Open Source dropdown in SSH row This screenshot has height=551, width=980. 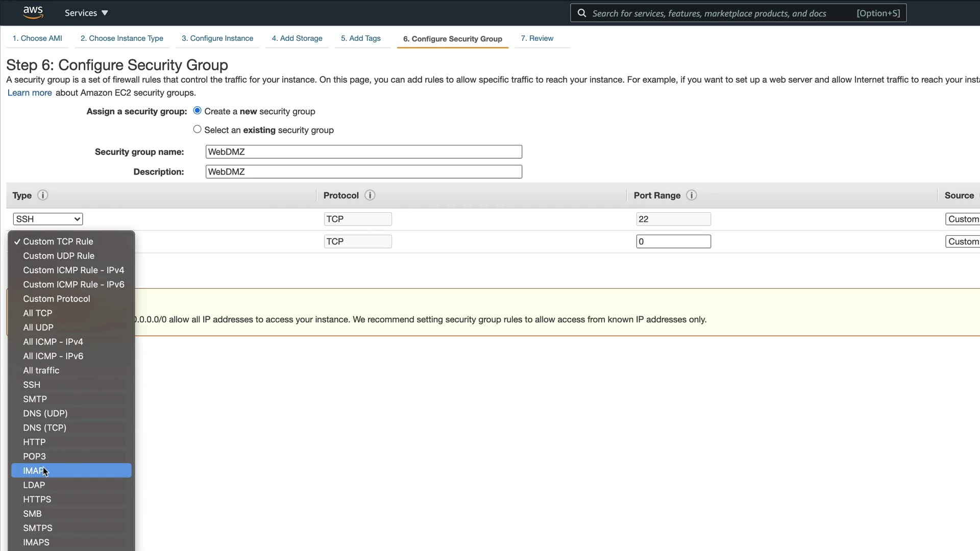[963, 219]
